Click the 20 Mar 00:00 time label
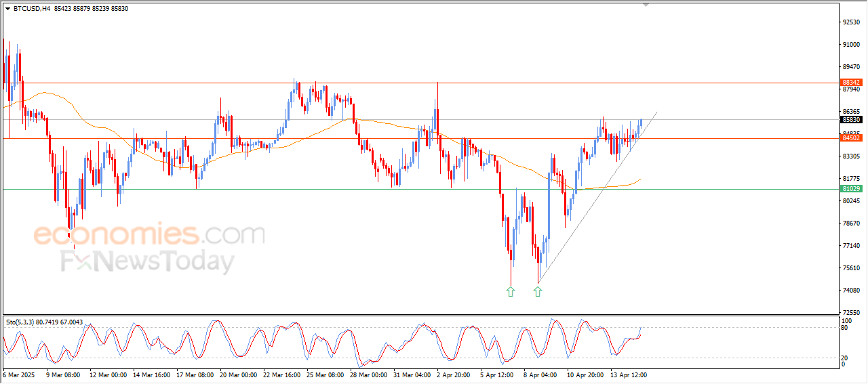 coord(238,375)
